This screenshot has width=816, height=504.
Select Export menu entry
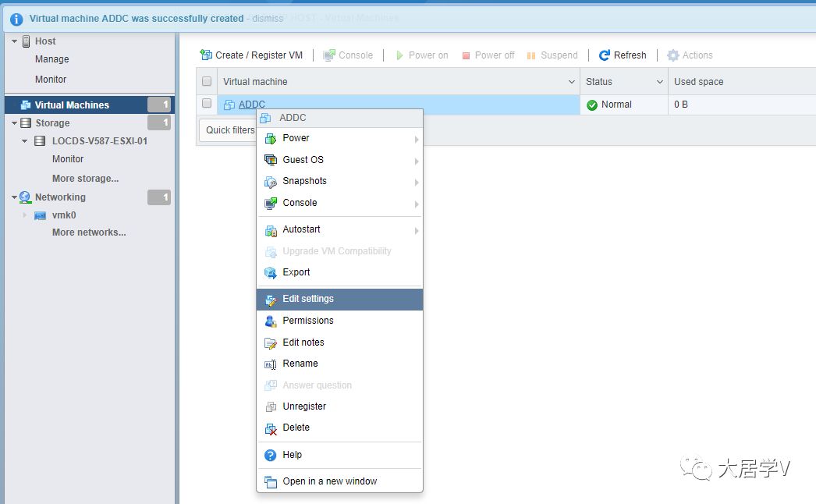click(x=339, y=272)
